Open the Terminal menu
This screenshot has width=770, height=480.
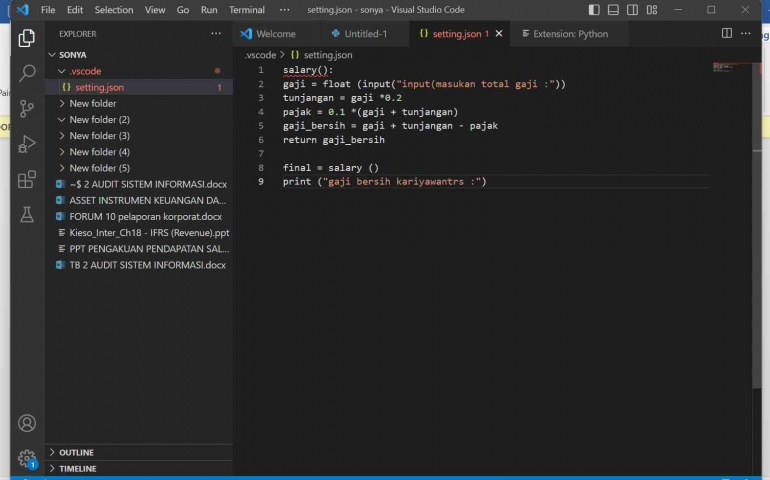tap(246, 10)
